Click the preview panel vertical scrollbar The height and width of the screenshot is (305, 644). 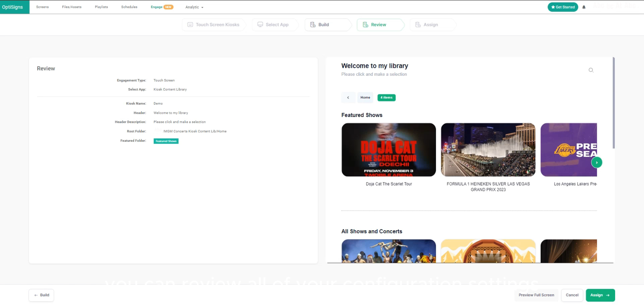pos(613,103)
